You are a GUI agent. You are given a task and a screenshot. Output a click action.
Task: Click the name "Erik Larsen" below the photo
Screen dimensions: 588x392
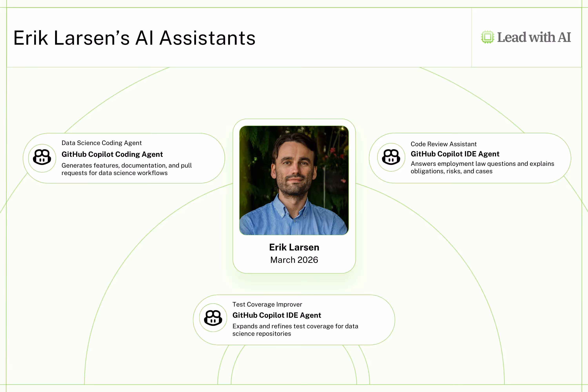pos(294,247)
